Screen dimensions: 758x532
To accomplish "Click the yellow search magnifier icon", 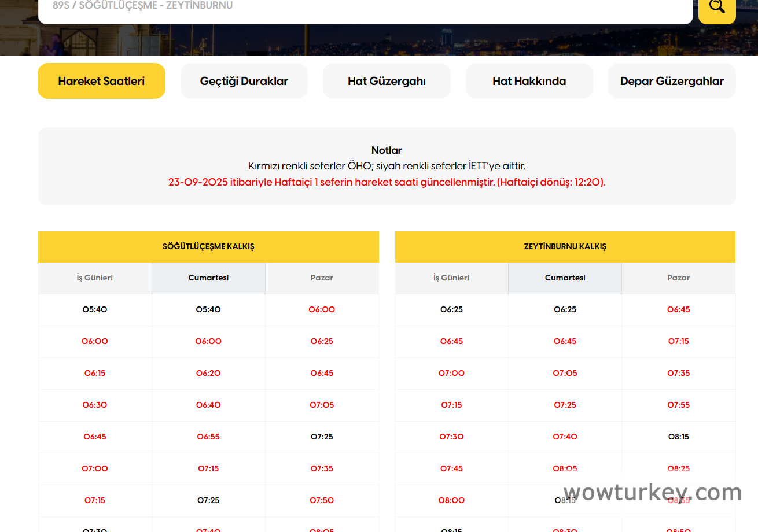I will click(716, 7).
